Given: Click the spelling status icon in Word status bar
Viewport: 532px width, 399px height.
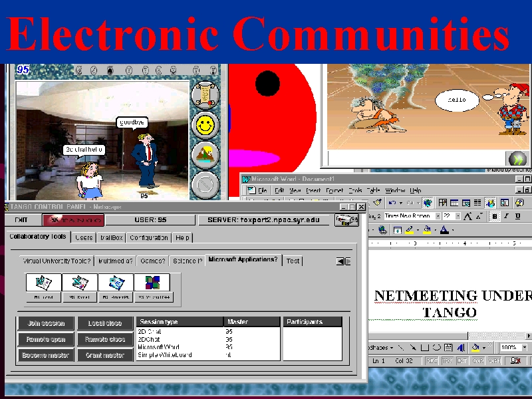Looking at the screenshot, I should tap(515, 361).
